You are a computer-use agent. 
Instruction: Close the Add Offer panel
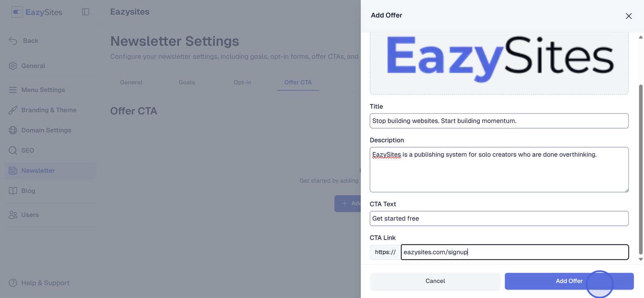click(x=628, y=16)
